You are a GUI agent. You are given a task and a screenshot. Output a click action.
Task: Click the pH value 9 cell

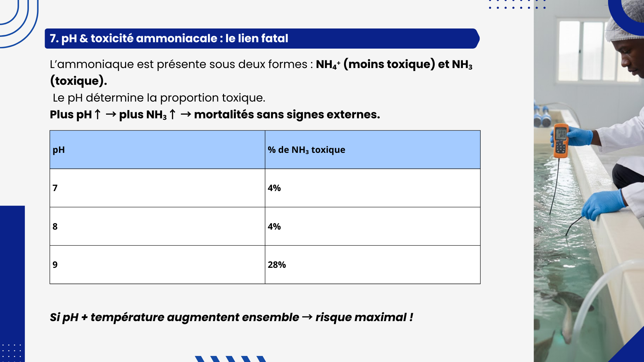pos(157,265)
